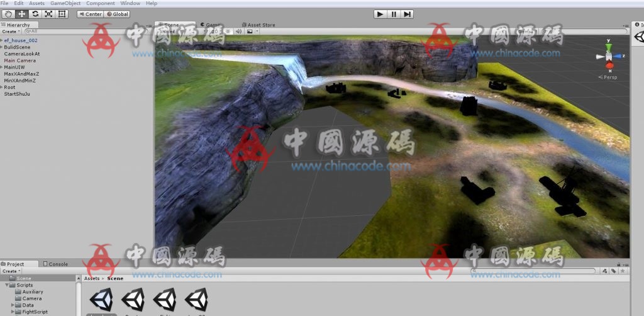Open the Help menu
The width and height of the screenshot is (644, 316).
coord(152,3)
